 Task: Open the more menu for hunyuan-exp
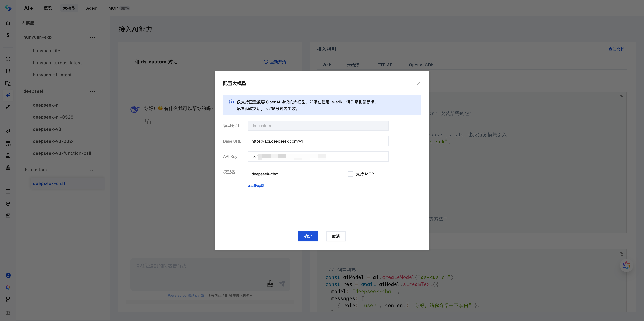[x=93, y=37]
